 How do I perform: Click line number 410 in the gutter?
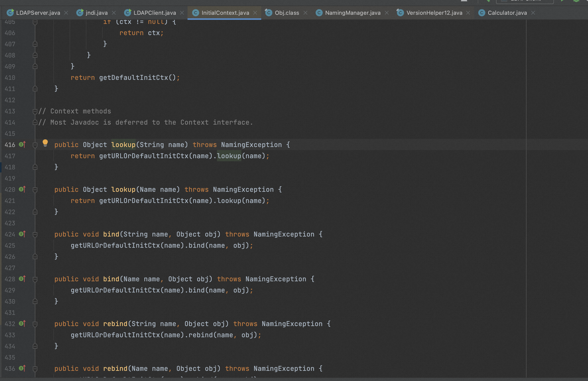pos(10,78)
